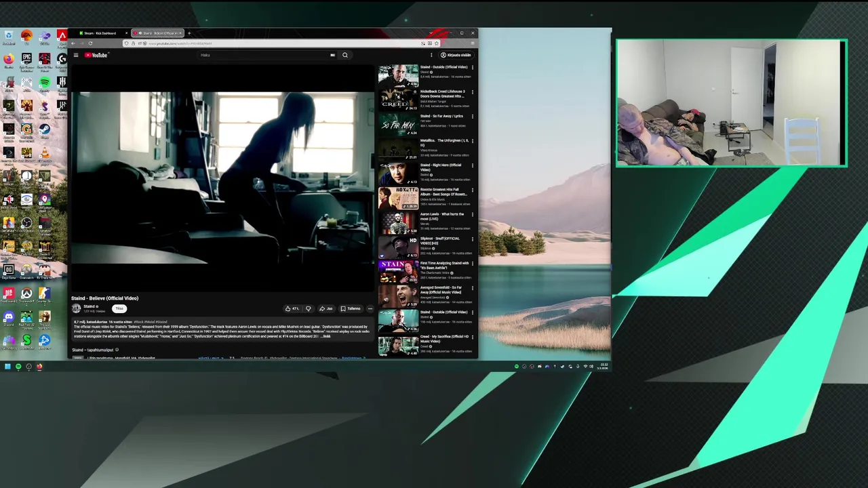Open the Firefox desktop shortcut
Viewport: 868px width, 488px height.
click(x=9, y=60)
